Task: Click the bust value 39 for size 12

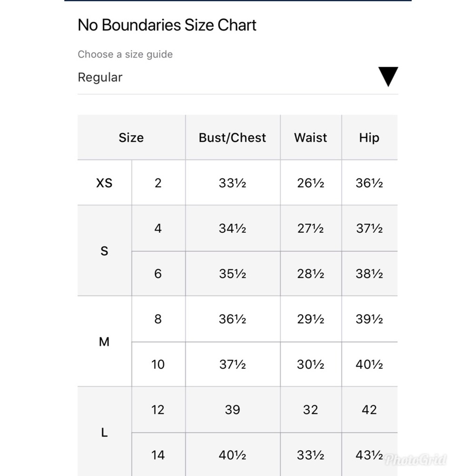Action: pyautogui.click(x=232, y=410)
